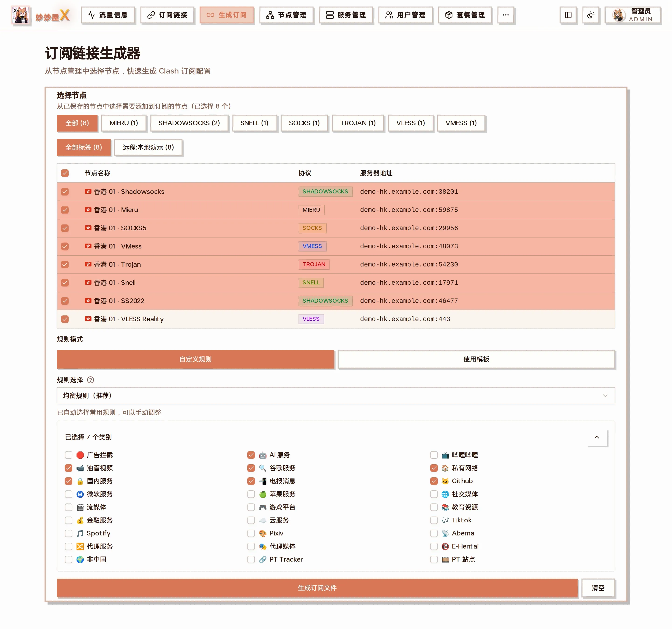The image size is (672, 629).
Task: Click the 妙妙屋X logo avatar
Action: [21, 15]
